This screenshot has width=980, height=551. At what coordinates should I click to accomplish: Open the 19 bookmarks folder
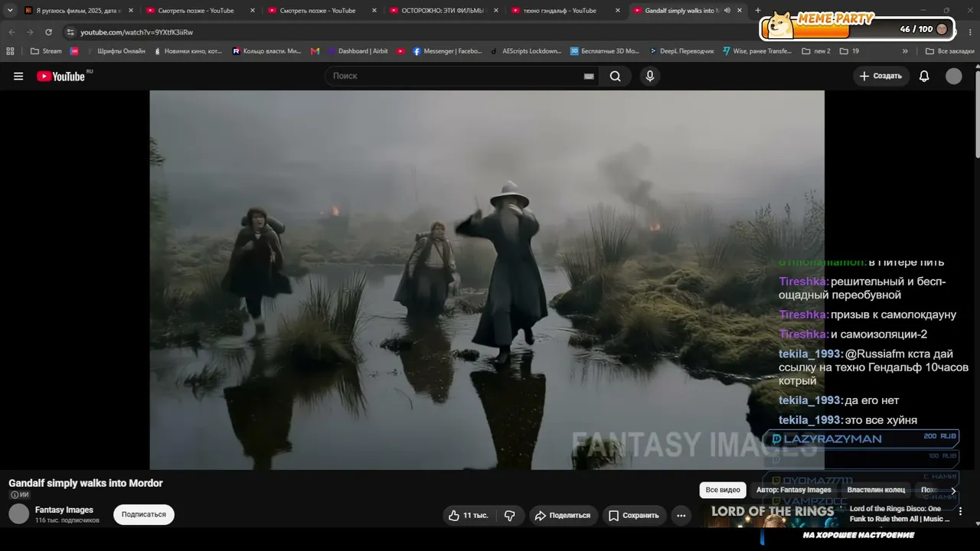[x=849, y=51]
